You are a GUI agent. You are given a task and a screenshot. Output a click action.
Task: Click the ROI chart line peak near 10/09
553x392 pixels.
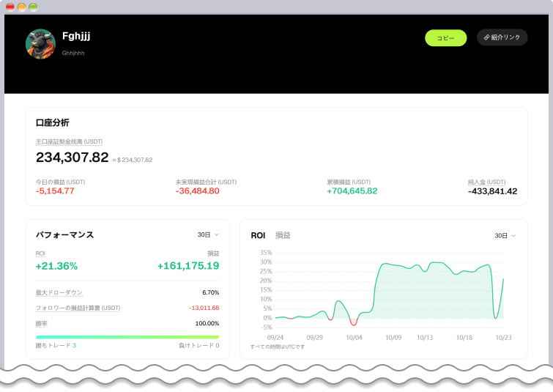coord(385,264)
